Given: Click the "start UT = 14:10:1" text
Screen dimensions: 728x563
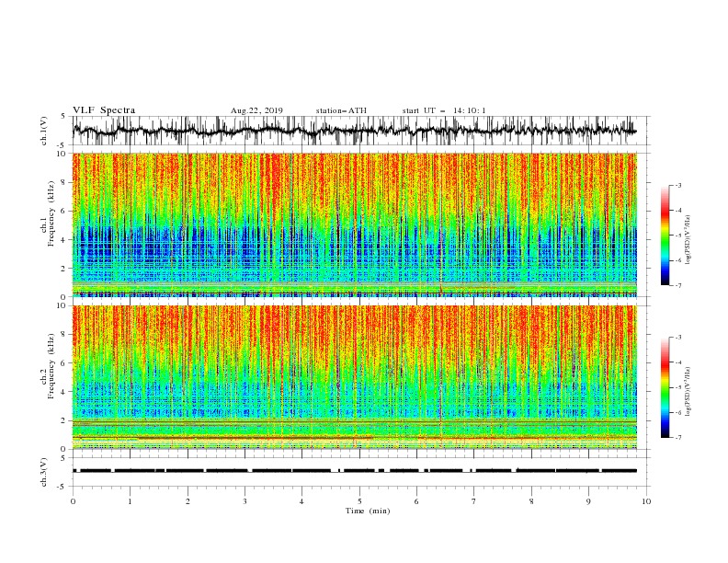Looking at the screenshot, I should [444, 110].
